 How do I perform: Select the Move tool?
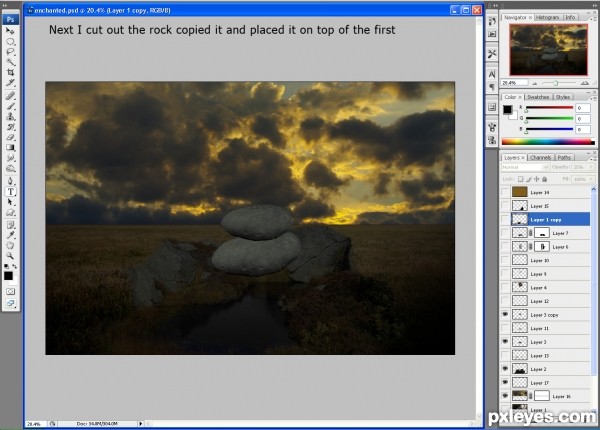point(10,31)
